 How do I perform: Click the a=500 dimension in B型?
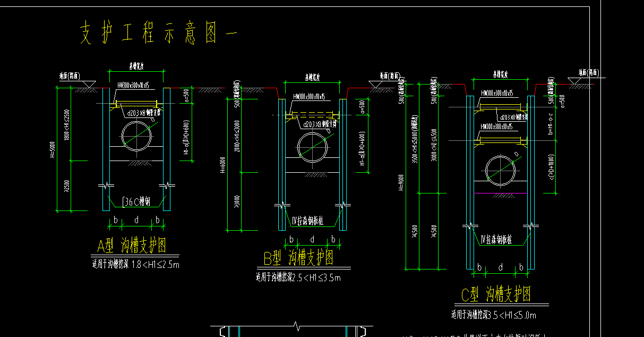[x=362, y=107]
